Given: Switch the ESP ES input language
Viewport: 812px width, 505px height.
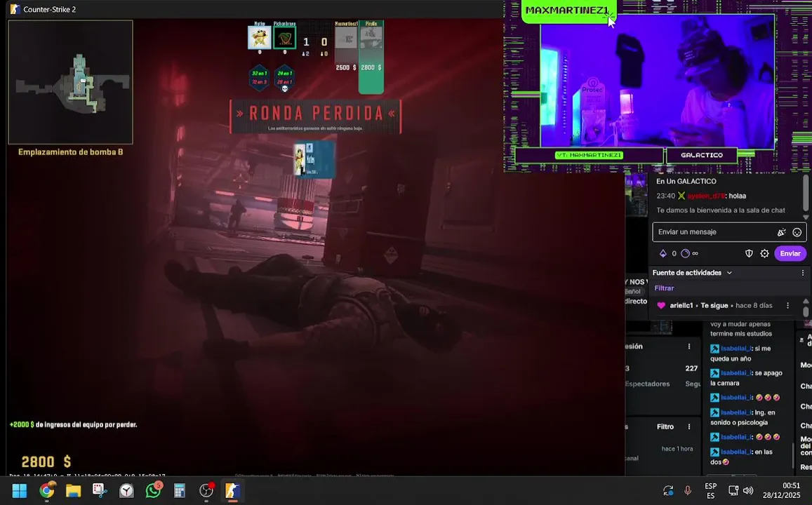Looking at the screenshot, I should 710,490.
